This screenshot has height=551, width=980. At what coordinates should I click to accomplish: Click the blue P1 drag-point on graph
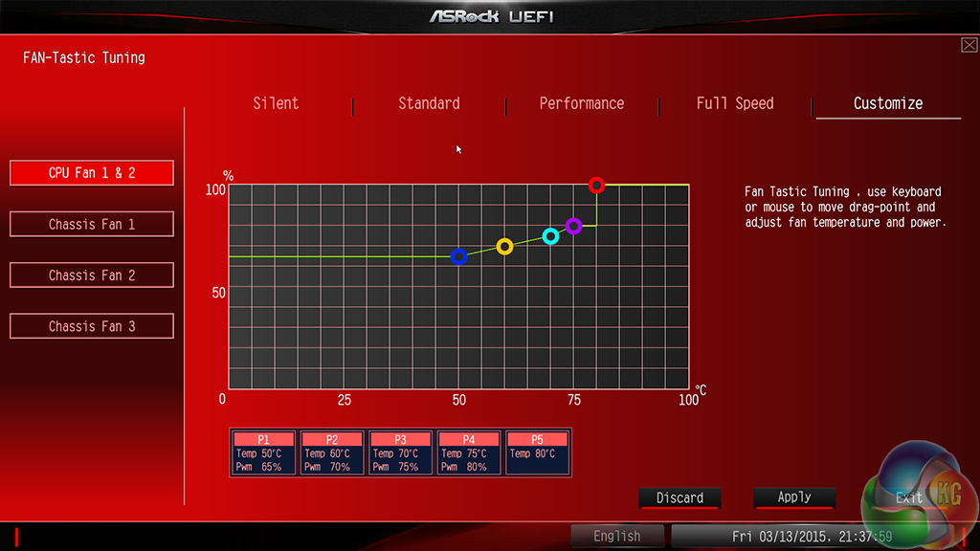pos(458,256)
